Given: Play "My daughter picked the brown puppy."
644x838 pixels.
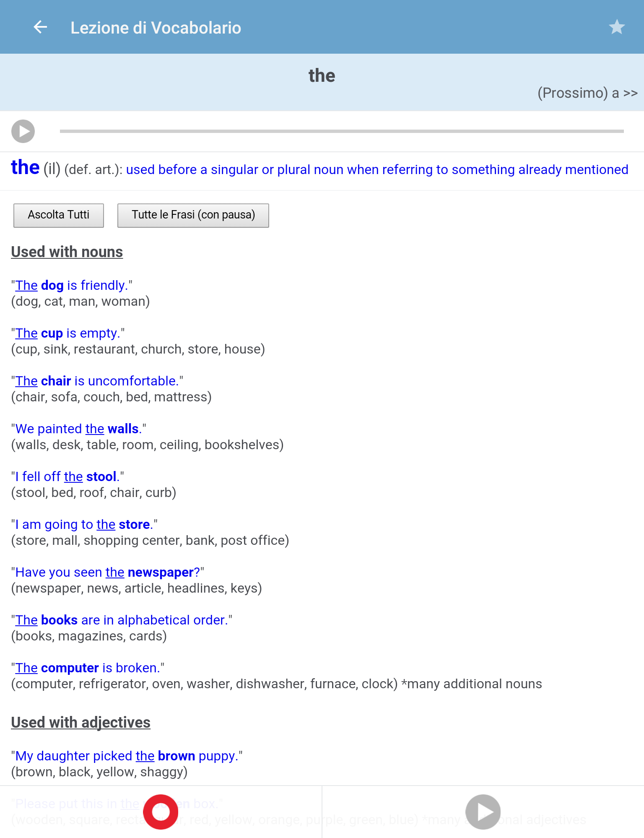Looking at the screenshot, I should 127,756.
